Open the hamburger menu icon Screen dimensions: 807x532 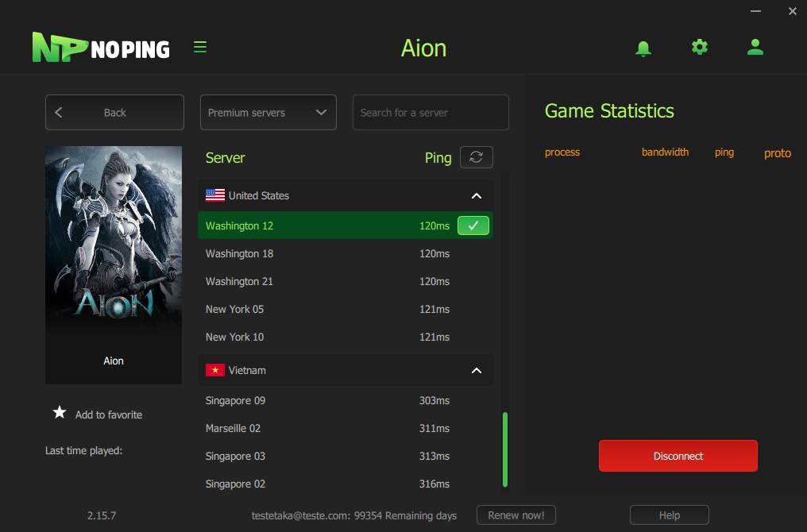[199, 47]
